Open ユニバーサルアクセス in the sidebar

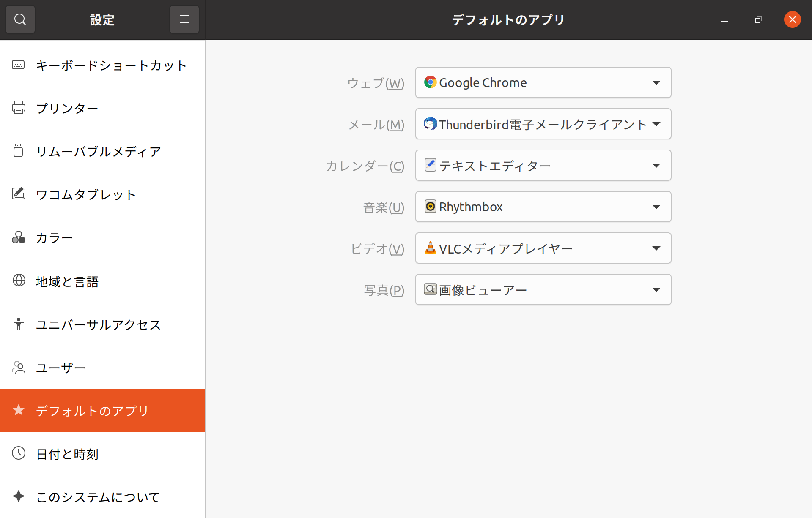pos(102,324)
